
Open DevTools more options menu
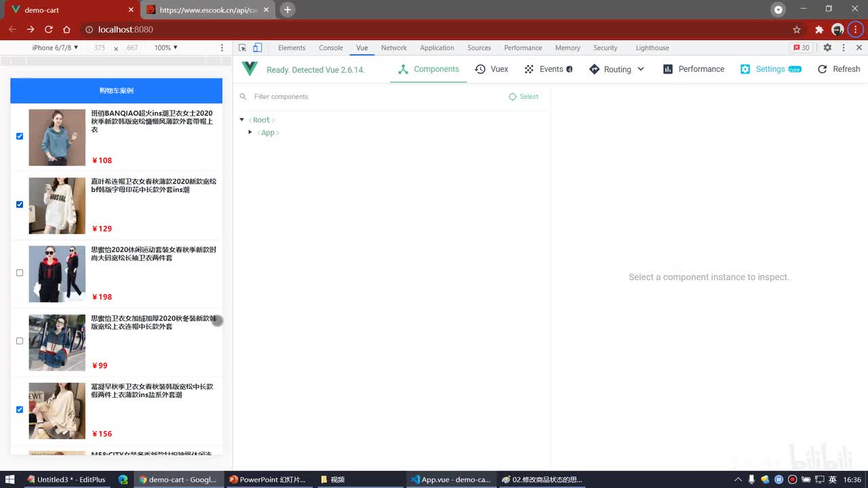[x=844, y=47]
